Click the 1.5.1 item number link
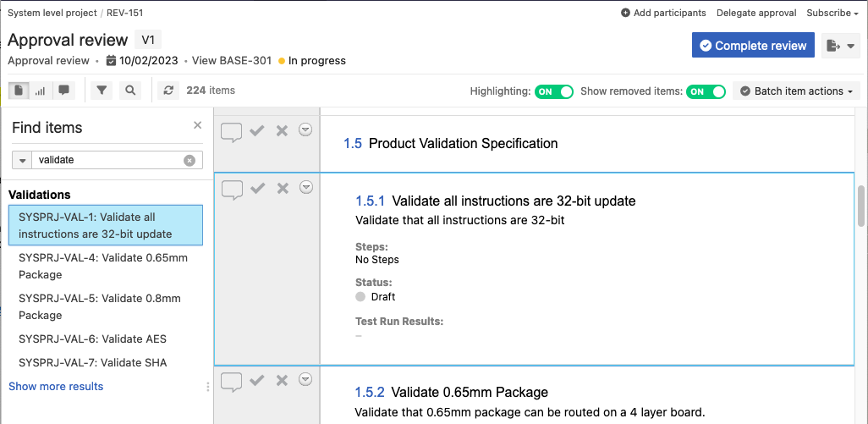This screenshot has width=868, height=424. (x=370, y=201)
